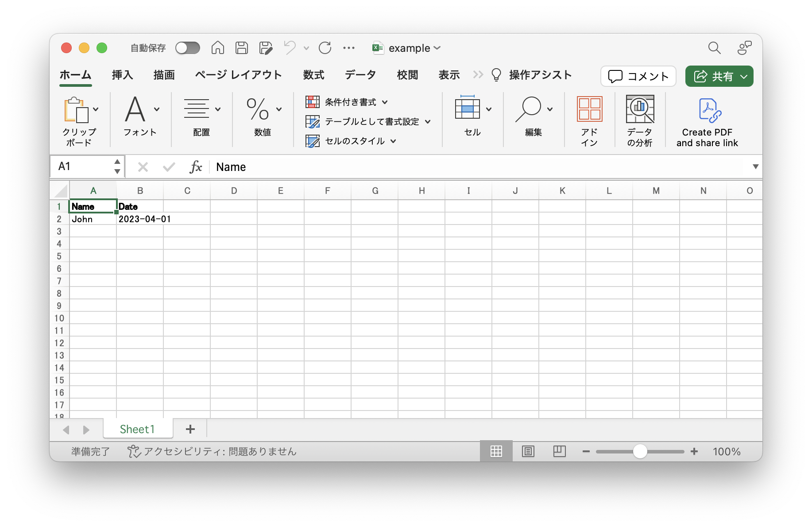Click the Home icon in title bar
The width and height of the screenshot is (812, 527).
pyautogui.click(x=217, y=47)
